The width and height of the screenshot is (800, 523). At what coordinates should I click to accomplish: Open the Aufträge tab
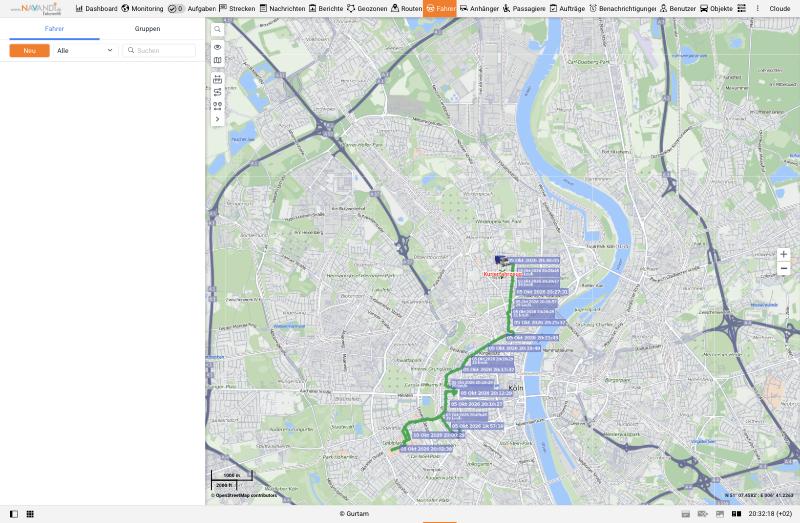(567, 9)
